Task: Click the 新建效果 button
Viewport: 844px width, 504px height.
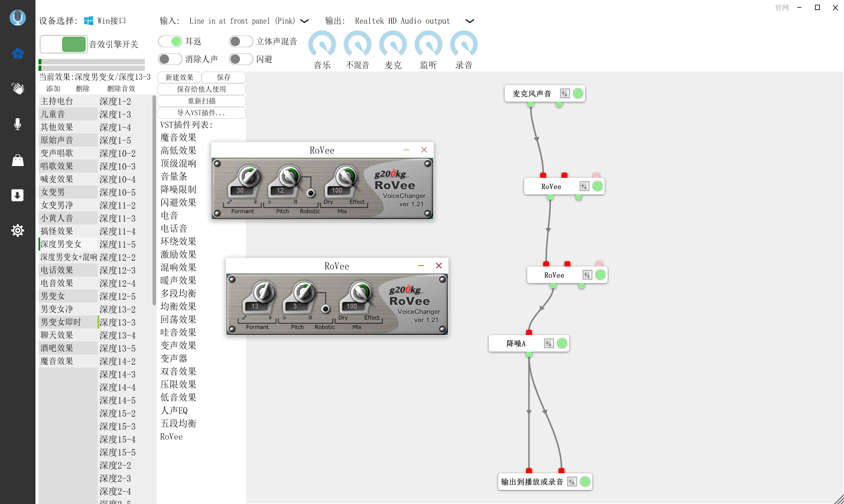Action: (179, 77)
